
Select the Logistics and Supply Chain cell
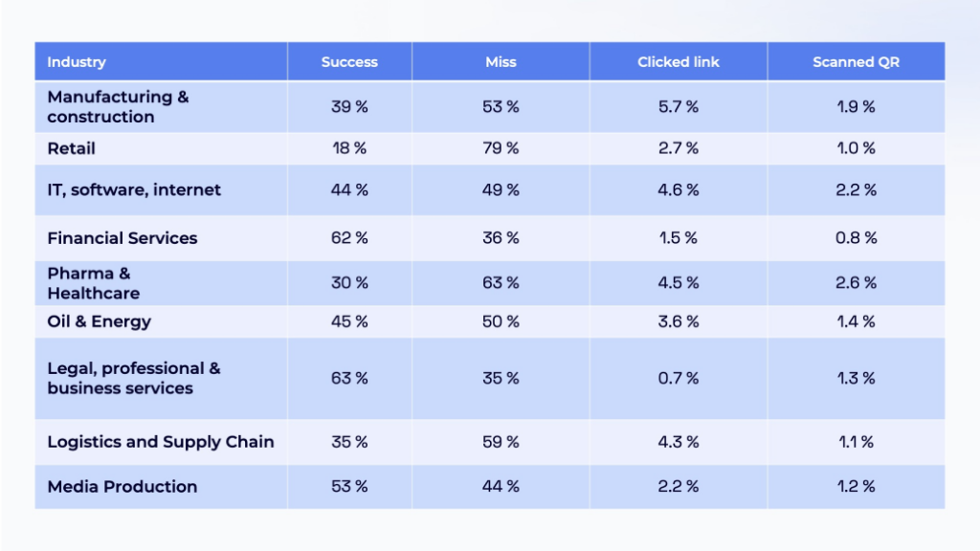click(x=161, y=442)
